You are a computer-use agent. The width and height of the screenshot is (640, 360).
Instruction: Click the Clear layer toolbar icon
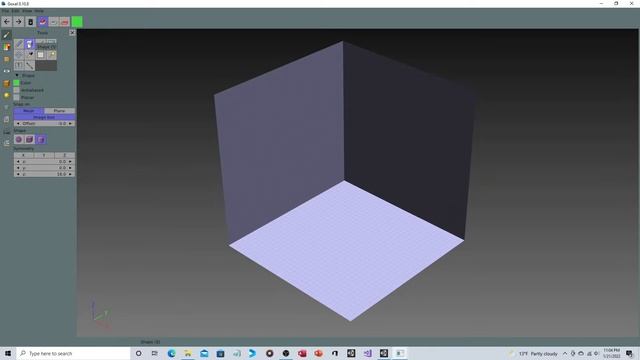click(30, 22)
